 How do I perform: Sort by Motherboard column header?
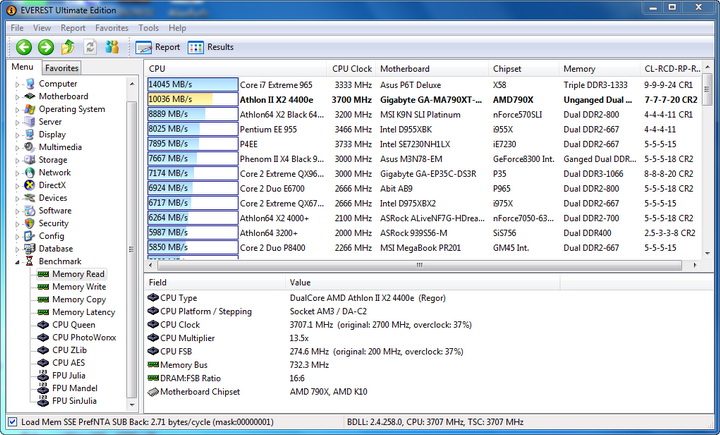pos(432,69)
